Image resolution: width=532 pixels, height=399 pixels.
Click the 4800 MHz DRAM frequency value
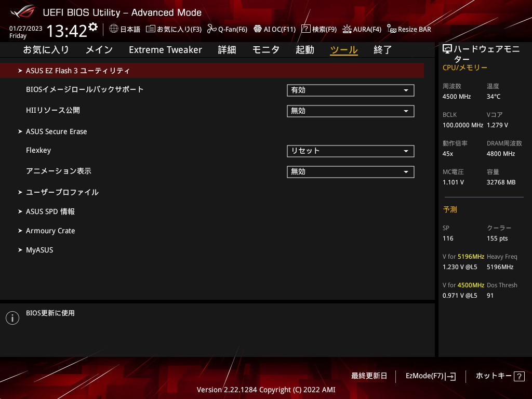(x=501, y=153)
